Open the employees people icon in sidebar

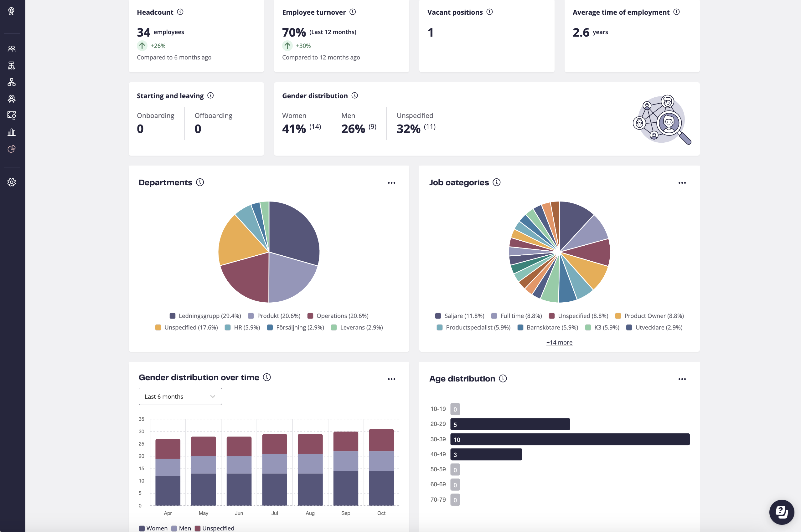[x=12, y=49]
